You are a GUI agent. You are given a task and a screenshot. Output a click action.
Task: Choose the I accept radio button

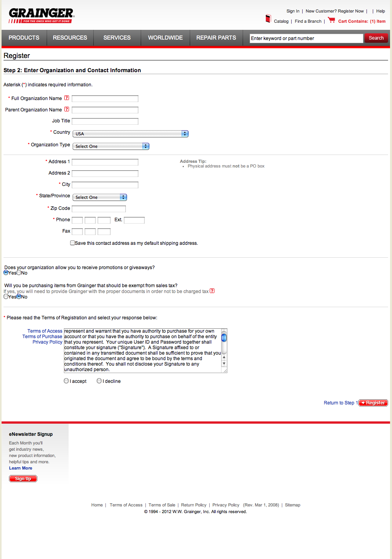pyautogui.click(x=66, y=381)
